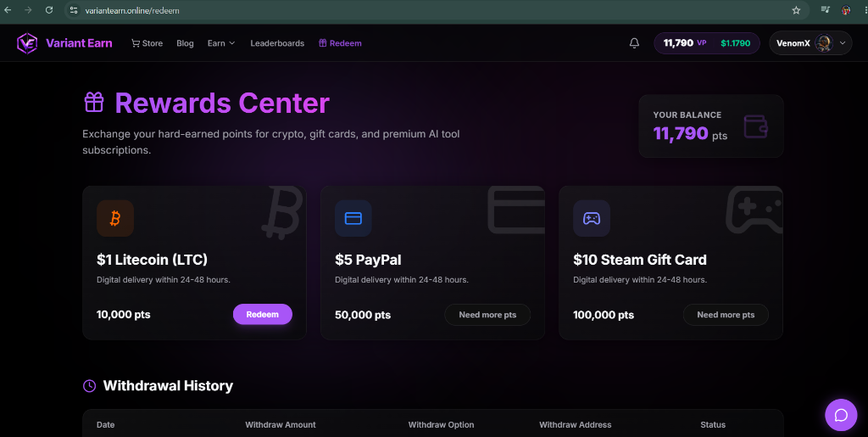
Task: Click the Withdrawal History clock icon
Action: pyautogui.click(x=89, y=385)
